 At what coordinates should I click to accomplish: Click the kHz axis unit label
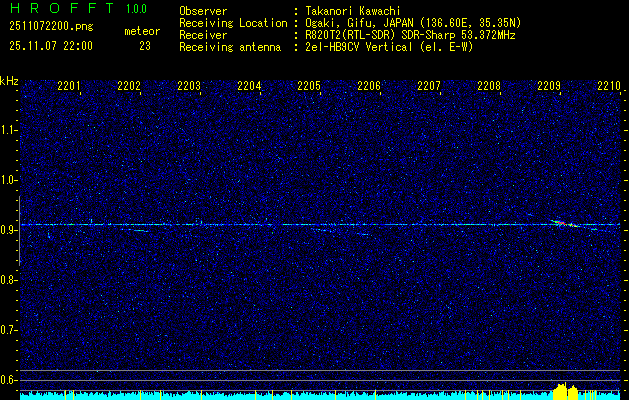(9, 81)
